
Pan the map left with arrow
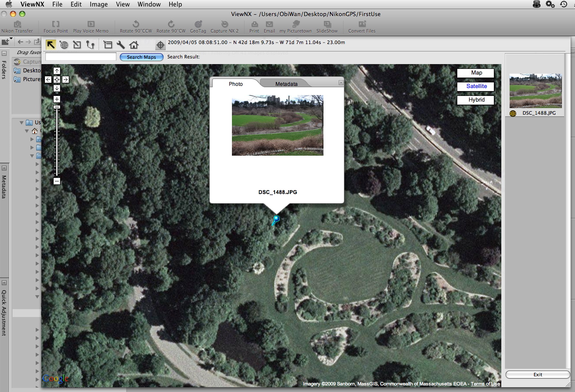pos(48,80)
